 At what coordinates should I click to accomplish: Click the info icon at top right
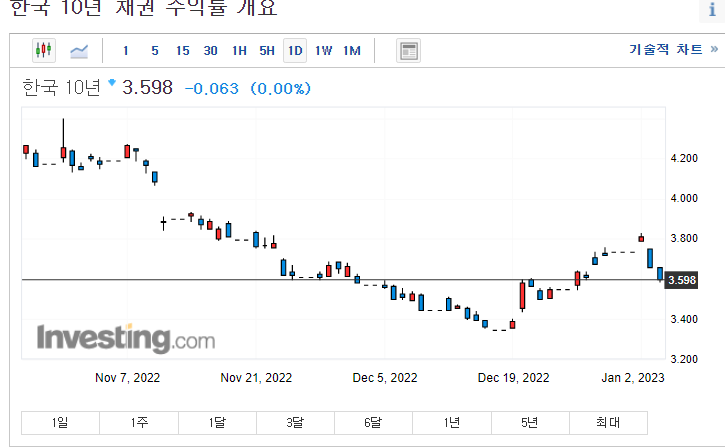coord(712,9)
